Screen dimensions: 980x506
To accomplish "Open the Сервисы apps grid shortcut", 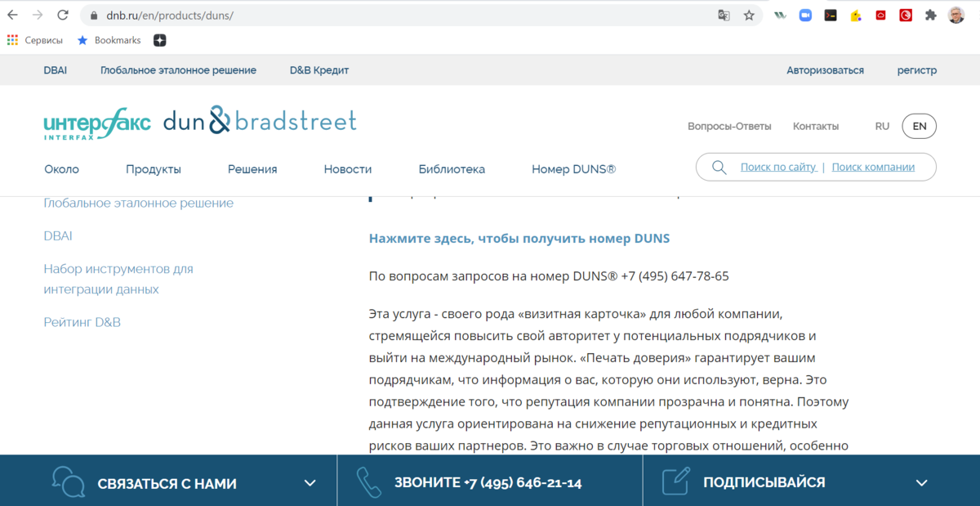I will click(35, 40).
